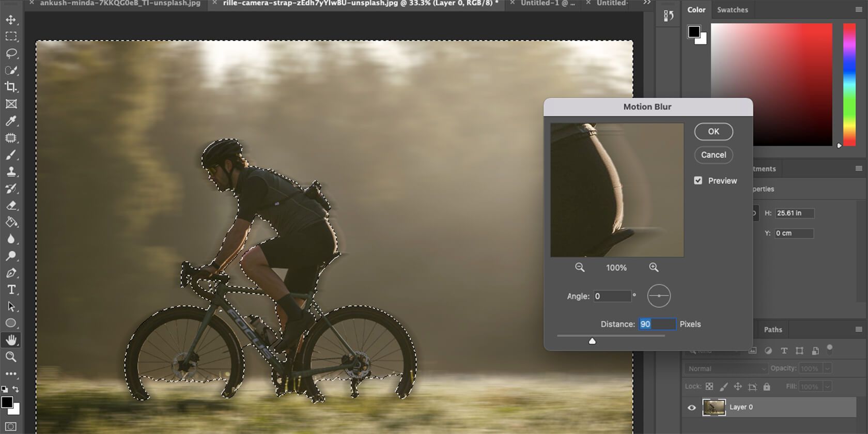
Task: Toggle Quick Mask mode
Action: click(11, 427)
